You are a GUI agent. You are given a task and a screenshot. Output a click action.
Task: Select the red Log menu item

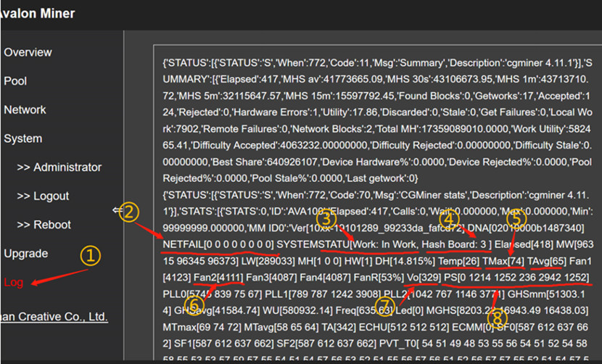pyautogui.click(x=13, y=282)
